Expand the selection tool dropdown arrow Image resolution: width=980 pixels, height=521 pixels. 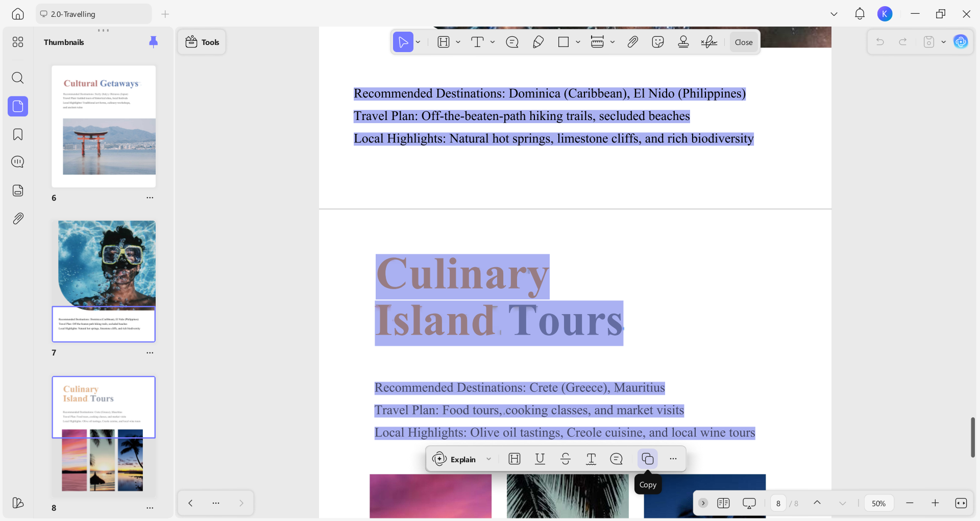(x=418, y=42)
